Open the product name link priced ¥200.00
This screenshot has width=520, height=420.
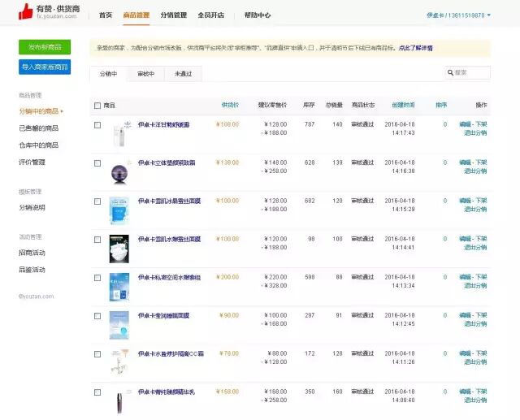(x=170, y=278)
